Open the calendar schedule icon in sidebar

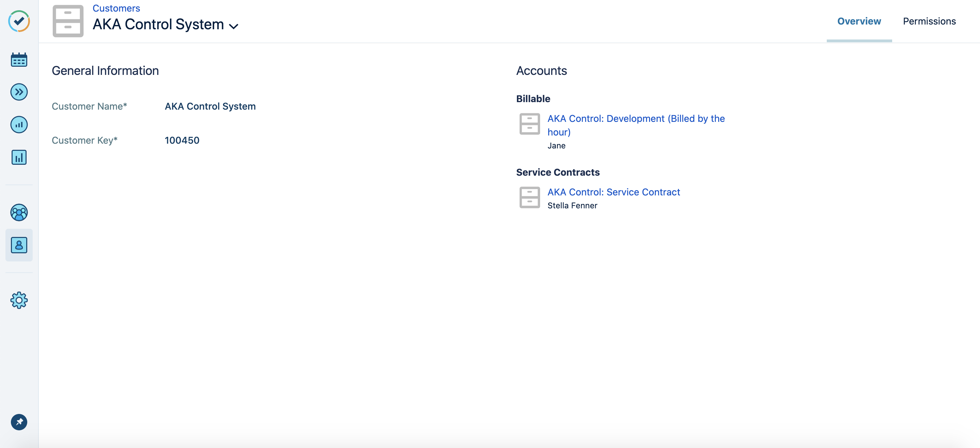coord(19,60)
